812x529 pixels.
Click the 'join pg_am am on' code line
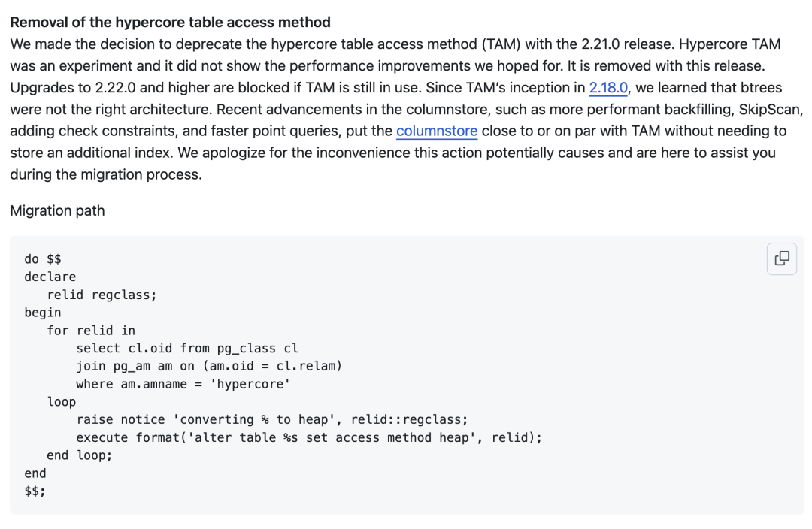(x=209, y=366)
